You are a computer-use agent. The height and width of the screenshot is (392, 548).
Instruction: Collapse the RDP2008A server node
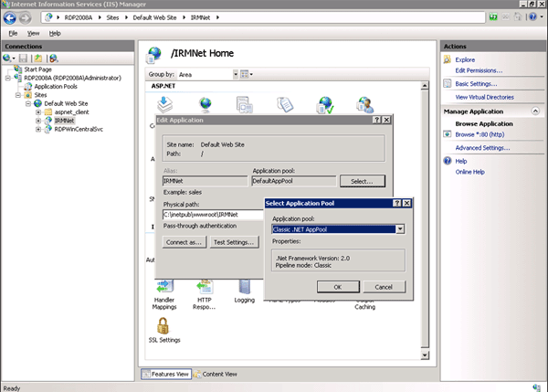click(7, 78)
